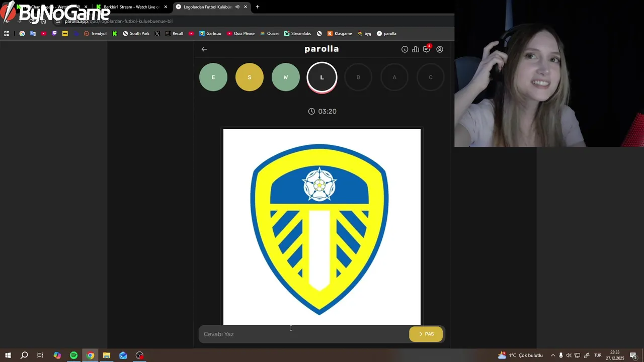Mute the tab audio speaker icon
The image size is (644, 362).
237,7
